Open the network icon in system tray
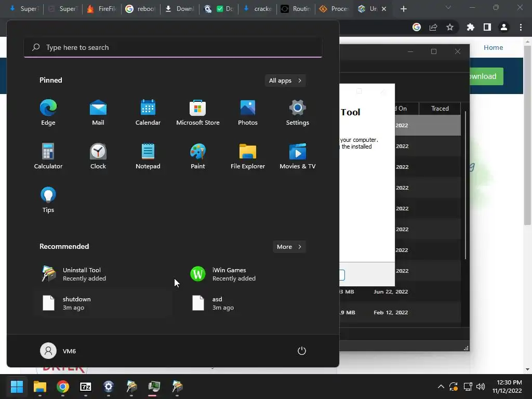Screen dimensions: 532x399 [x=468, y=387]
